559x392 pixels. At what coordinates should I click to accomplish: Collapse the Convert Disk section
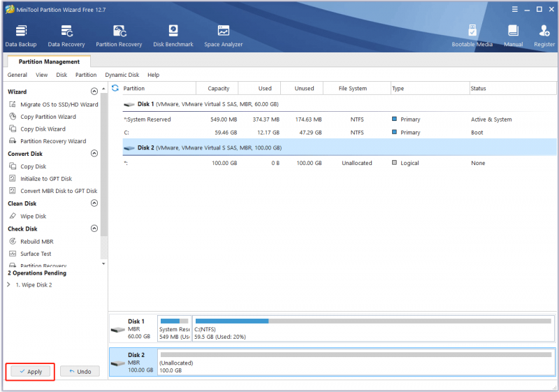[94, 154]
